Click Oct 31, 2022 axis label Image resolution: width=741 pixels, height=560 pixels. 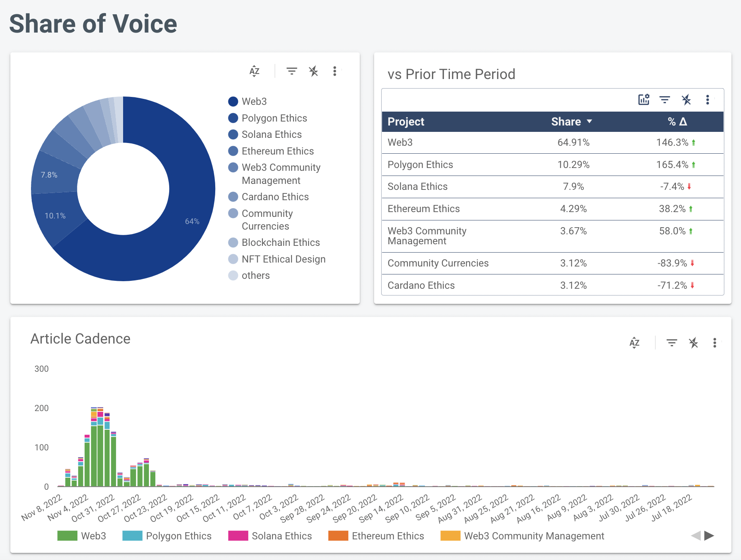94,508
